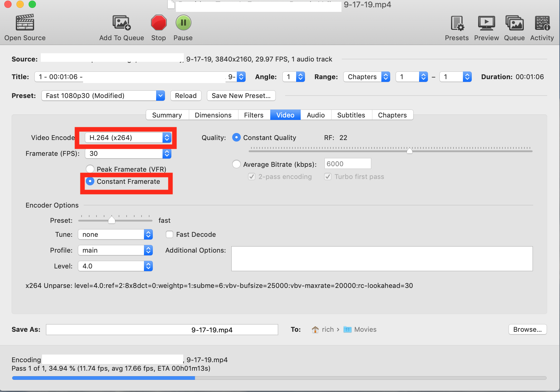Click the Average Bitrate field showing 6000

(348, 164)
